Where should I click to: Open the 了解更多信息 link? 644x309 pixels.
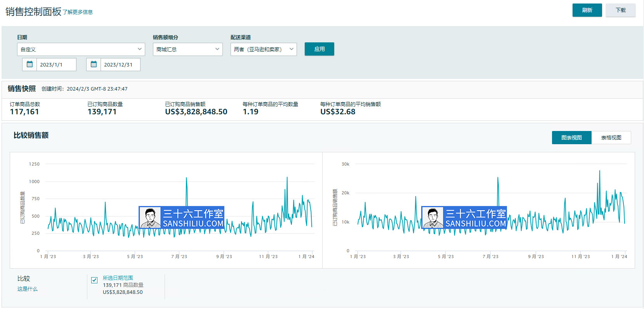pyautogui.click(x=78, y=12)
